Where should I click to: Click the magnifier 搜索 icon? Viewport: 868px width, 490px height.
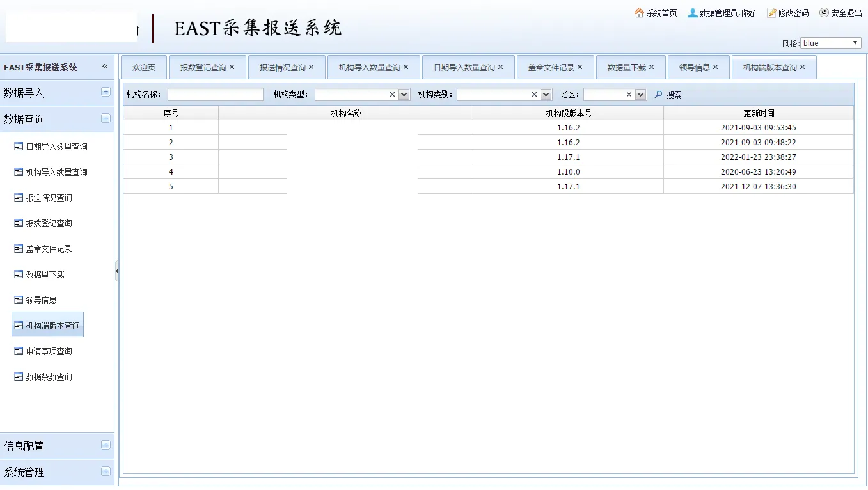coord(658,95)
